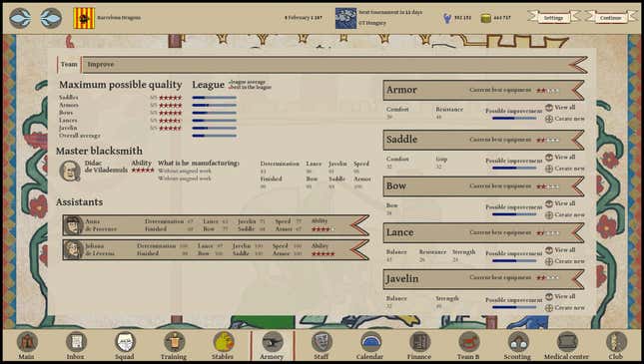Screen dimensions: 644x364
Task: Select the Team tab
Action: [69, 65]
